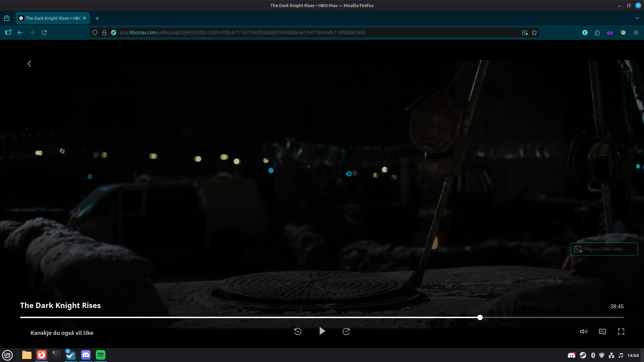Reload the current page
Image resolution: width=644 pixels, height=362 pixels.
tap(44, 33)
